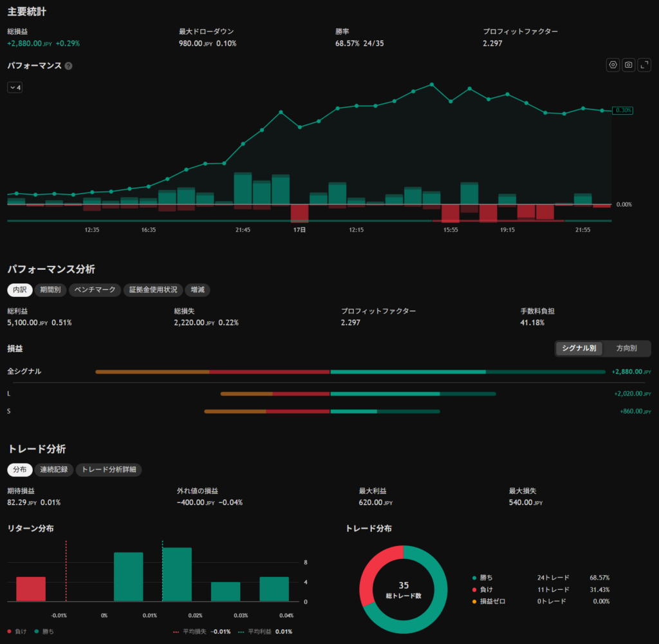Open the performance chart settings icon
The height and width of the screenshot is (644, 659).
pyautogui.click(x=613, y=65)
